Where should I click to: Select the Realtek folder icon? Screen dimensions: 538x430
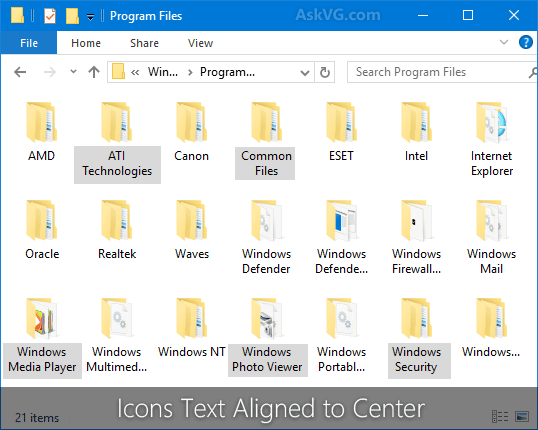click(117, 220)
